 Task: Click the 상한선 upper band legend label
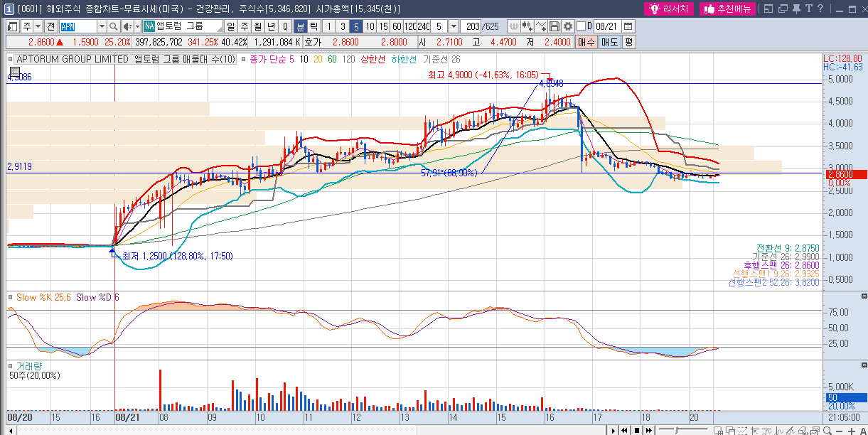click(x=373, y=59)
